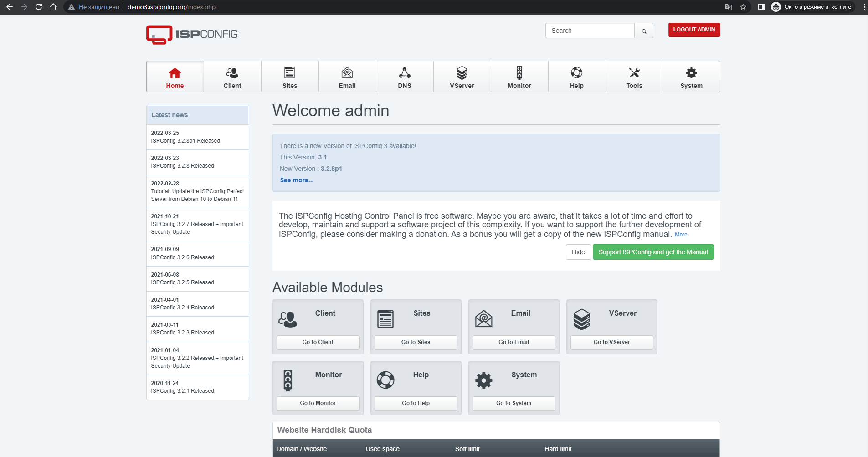Hide the donation notice
This screenshot has width=868, height=457.
(578, 252)
